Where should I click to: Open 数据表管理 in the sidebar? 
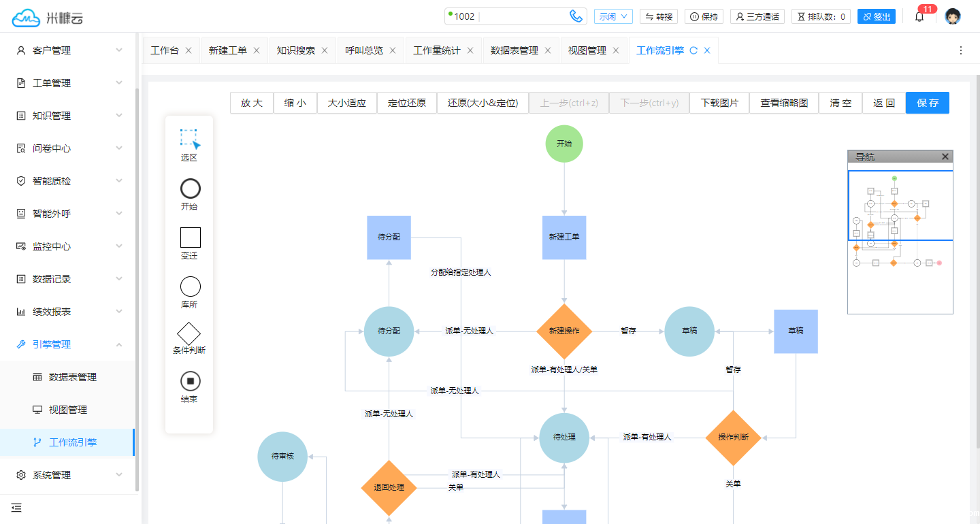click(73, 377)
